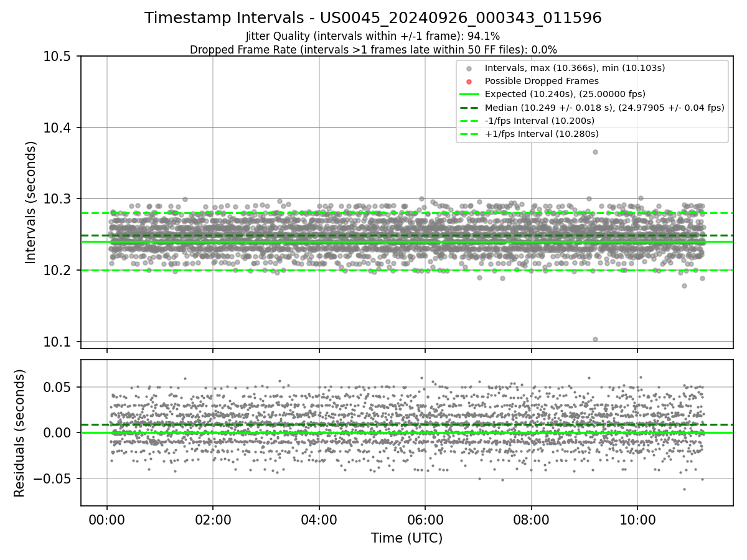Click the Time (UTC) x-axis label
This screenshot has height=560, width=747.
click(x=406, y=538)
